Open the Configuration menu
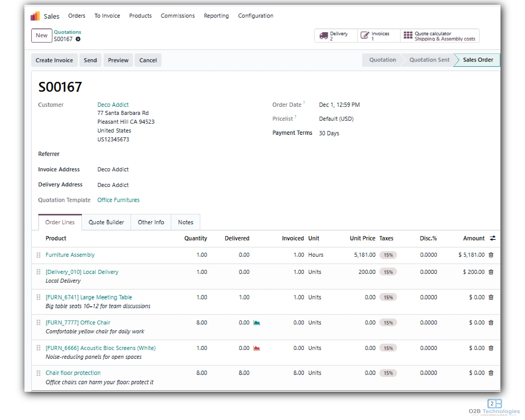 255,15
